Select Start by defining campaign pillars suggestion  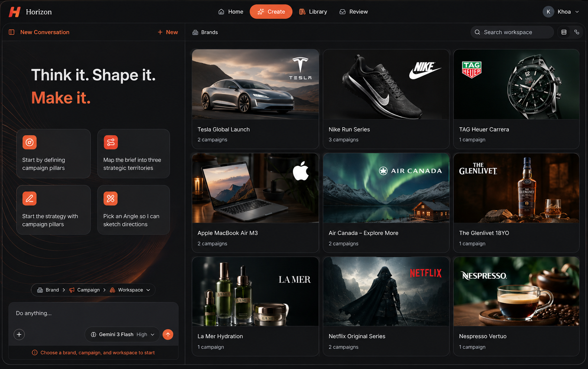[x=54, y=154]
